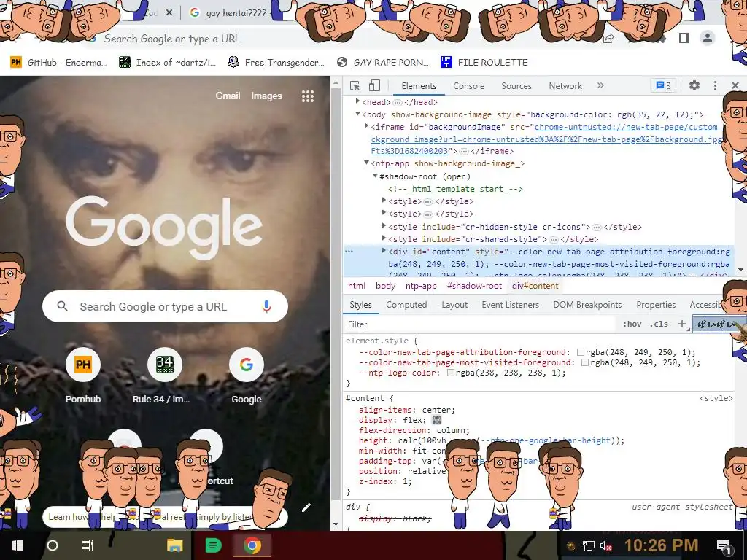Switch to the Network tab in DevTools

[565, 86]
